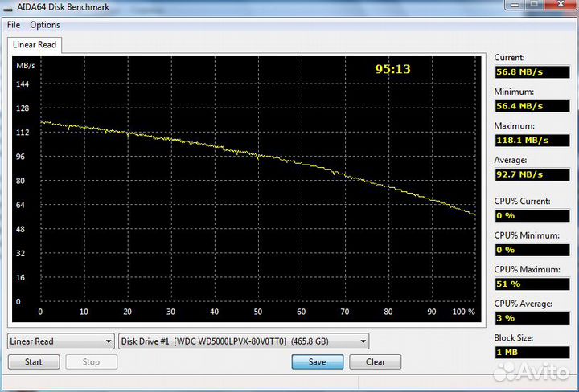Click the MB/s axis label on graph
Screen dimensions: 579x392
click(x=26, y=66)
